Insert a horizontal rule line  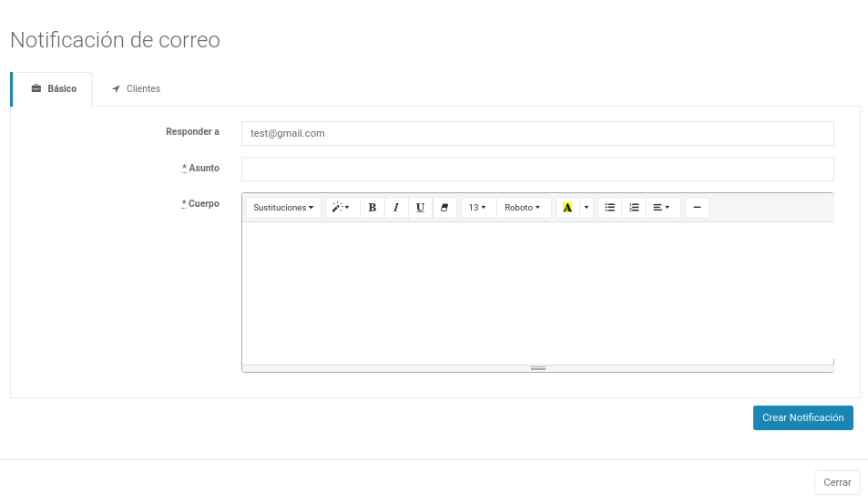tap(697, 208)
